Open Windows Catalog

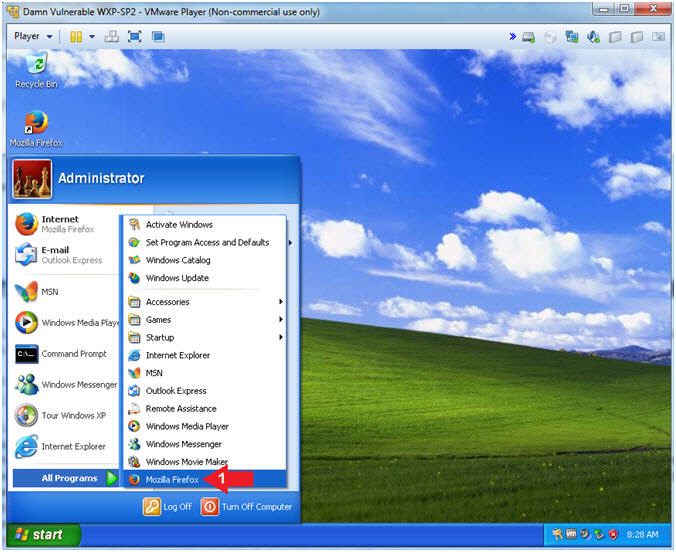coord(205,260)
